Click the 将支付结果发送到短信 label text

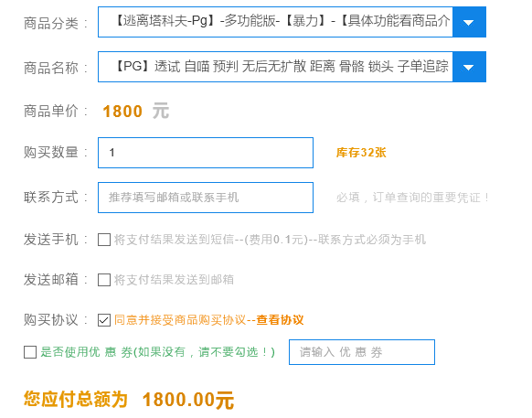[x=174, y=240]
